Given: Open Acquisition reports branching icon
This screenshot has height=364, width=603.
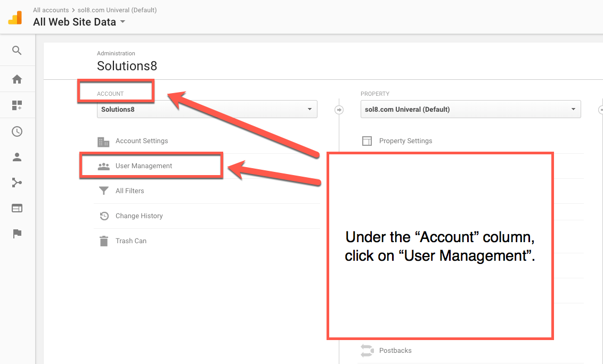Looking at the screenshot, I should pos(17,183).
